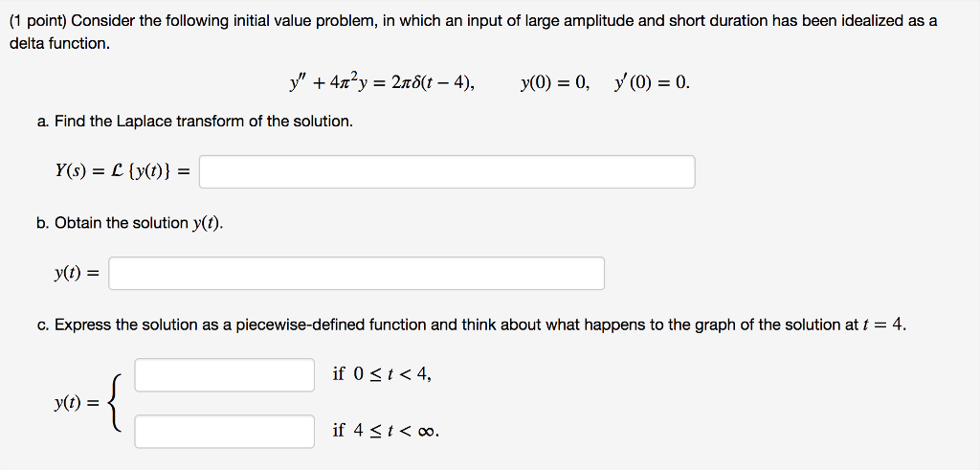Click the 'Y(s) = L{y(t)} =' label
Image resolution: width=980 pixels, height=470 pixels.
pyautogui.click(x=122, y=171)
